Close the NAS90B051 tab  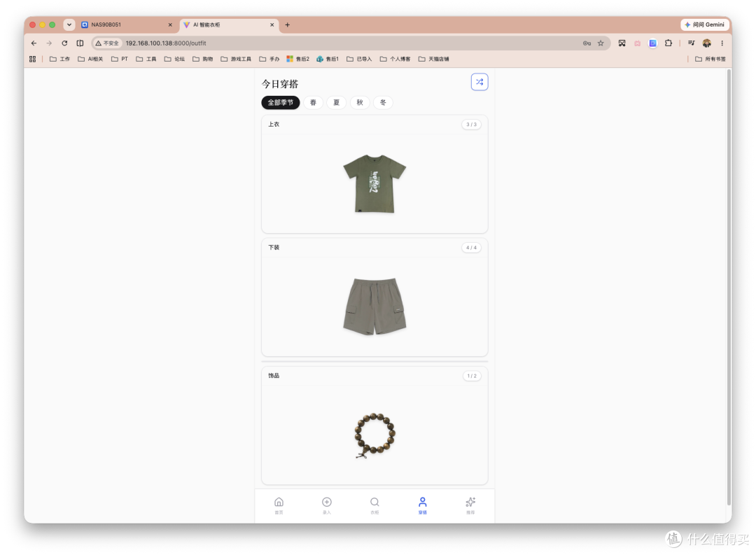tap(170, 24)
